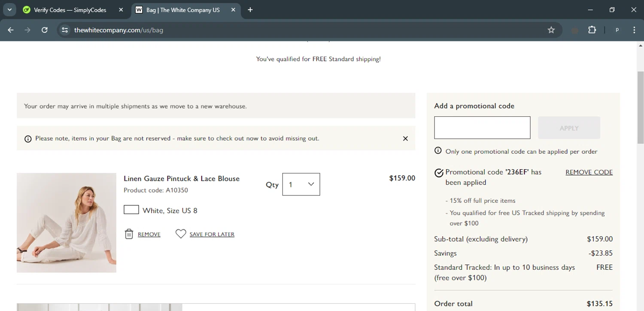
Task: Click the Product code: A10350 text
Action: pos(156,190)
